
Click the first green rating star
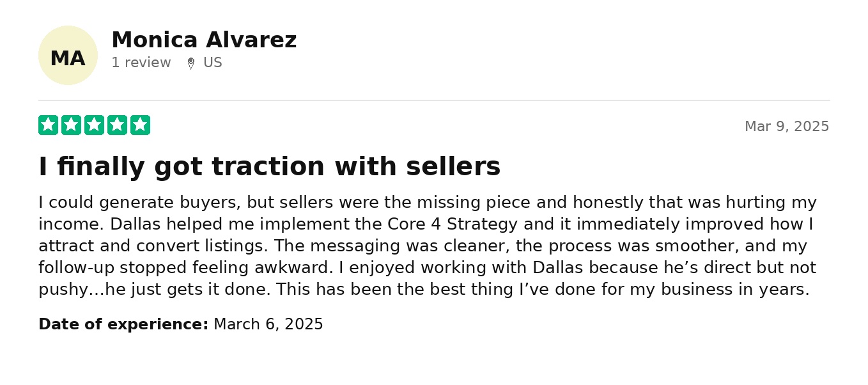pyautogui.click(x=48, y=125)
